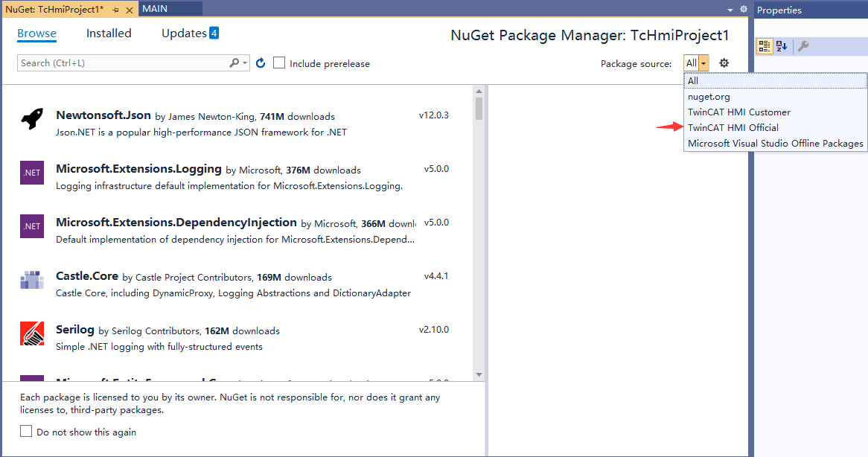
Task: Sort properties alphabetically
Action: tap(782, 46)
